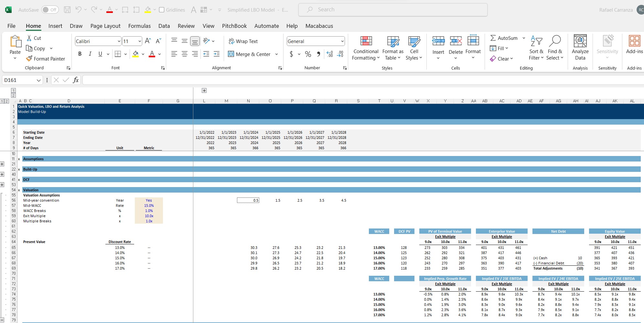Open the Calibri font dropdown

point(119,41)
